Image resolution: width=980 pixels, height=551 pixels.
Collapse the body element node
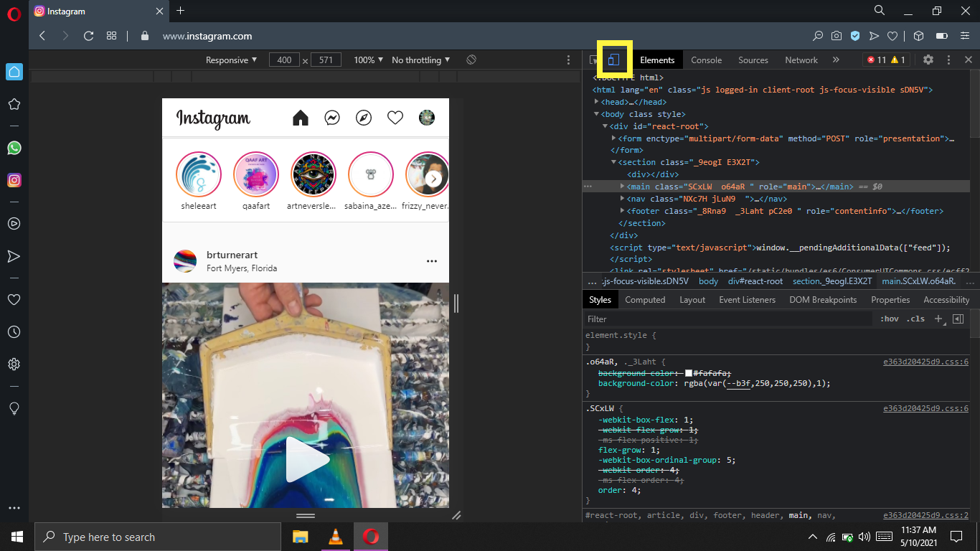[597, 114]
